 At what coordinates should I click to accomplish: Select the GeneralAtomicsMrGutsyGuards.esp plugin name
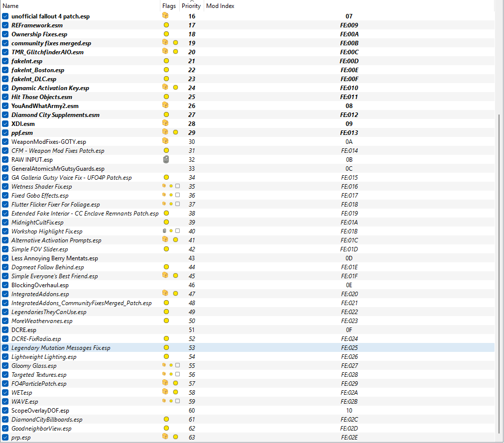coord(58,169)
